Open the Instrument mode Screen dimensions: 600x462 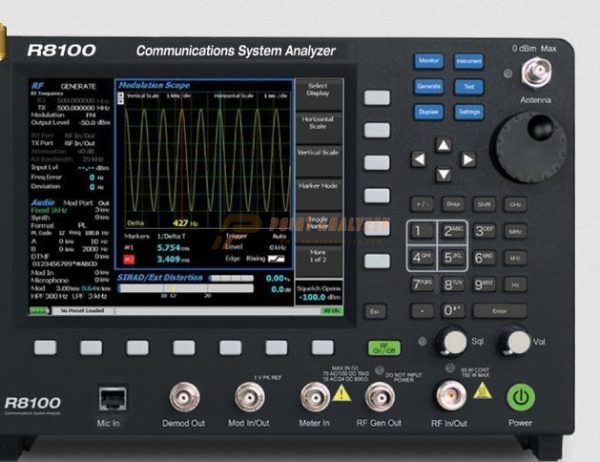(469, 61)
